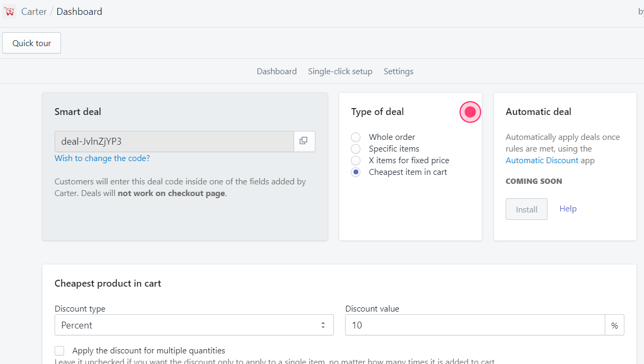This screenshot has width=644, height=364.
Task: Click the deal code text field
Action: (x=174, y=141)
